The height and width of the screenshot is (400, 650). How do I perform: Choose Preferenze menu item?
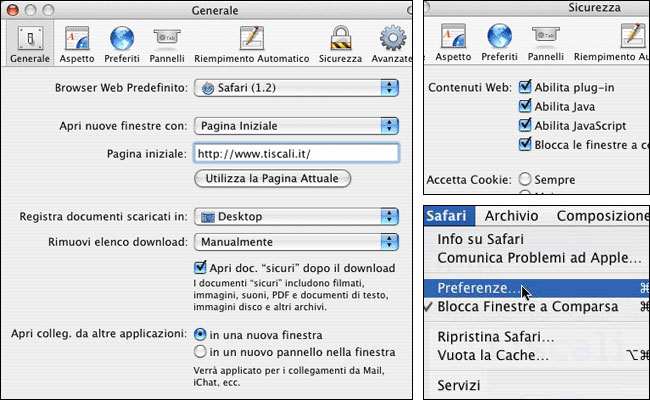point(536,288)
